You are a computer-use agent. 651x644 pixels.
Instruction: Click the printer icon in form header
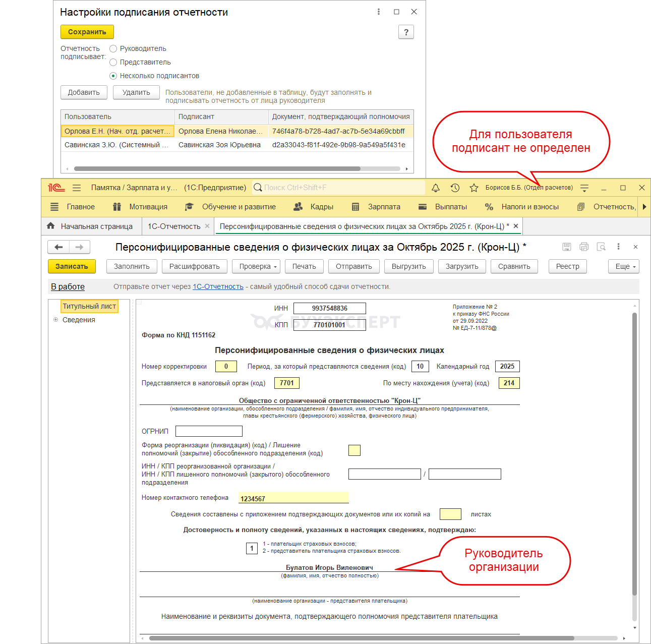[584, 247]
